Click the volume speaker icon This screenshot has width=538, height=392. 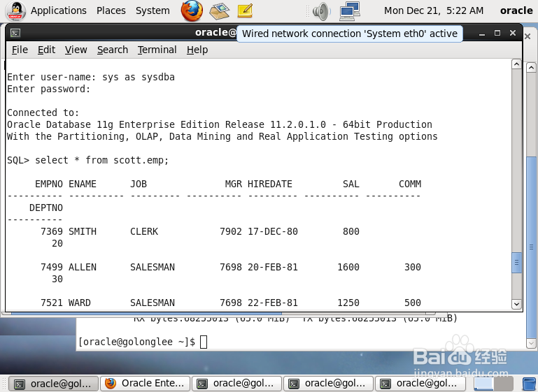coord(322,11)
